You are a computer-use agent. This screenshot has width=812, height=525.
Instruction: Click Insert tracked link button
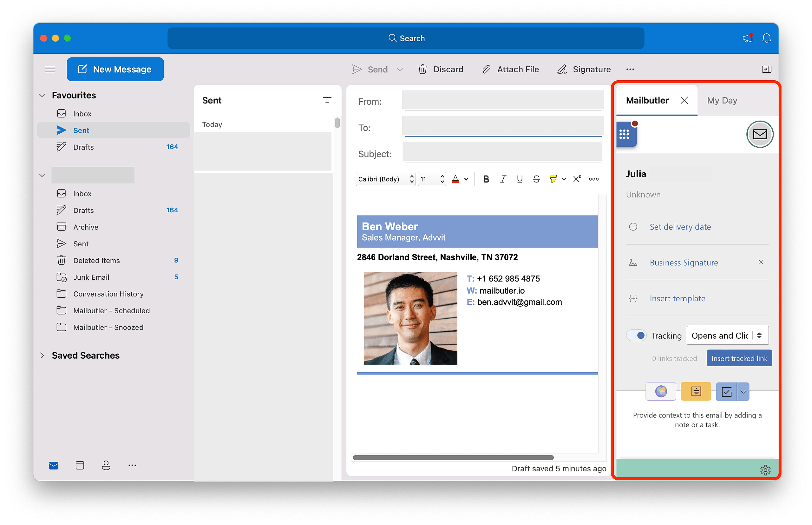tap(739, 358)
